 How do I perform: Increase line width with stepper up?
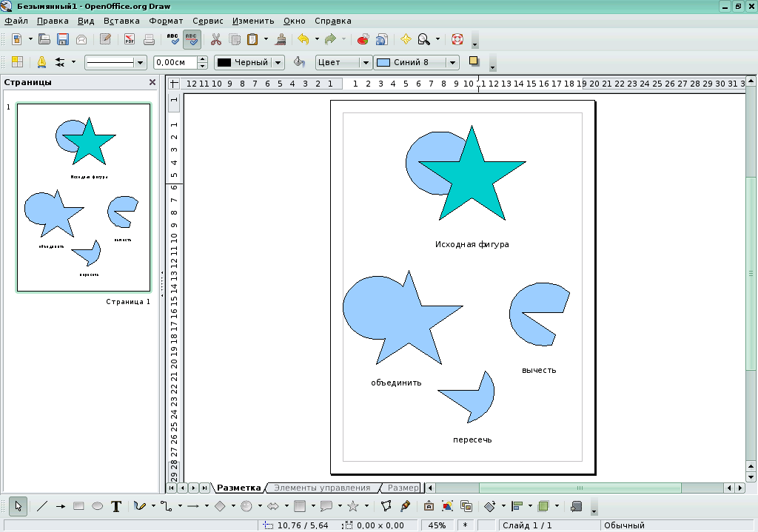click(203, 59)
